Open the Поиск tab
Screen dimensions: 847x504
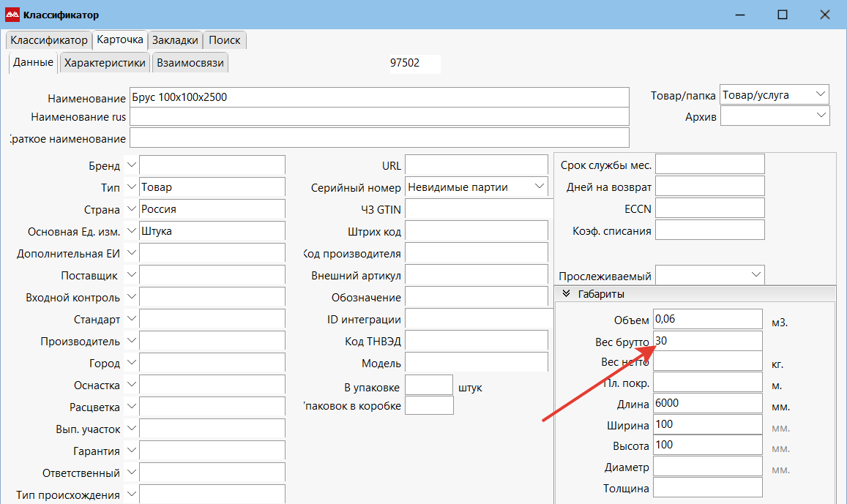coord(225,40)
